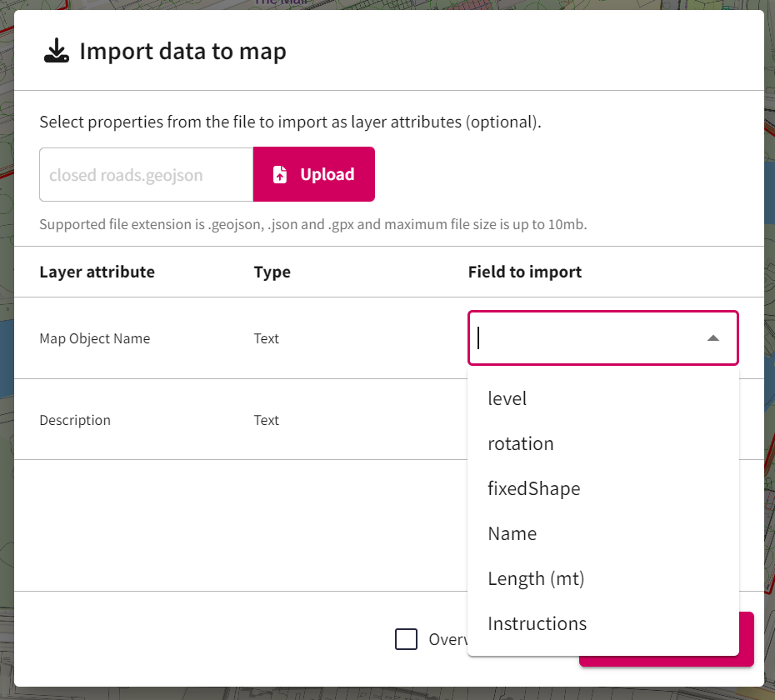Screen dimensions: 775x700
Task: Select 'rotation' from the dropdown list
Action: click(x=603, y=443)
